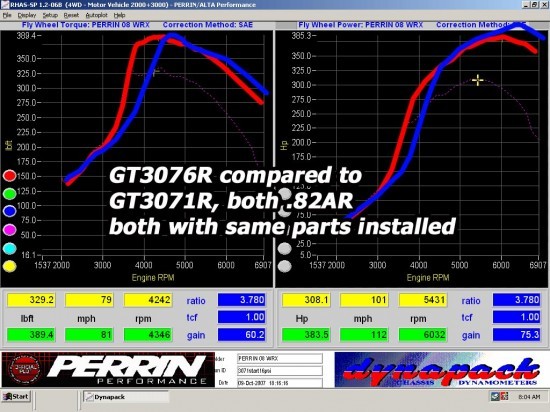Click the torque Correction Method: SAE label

208,25
